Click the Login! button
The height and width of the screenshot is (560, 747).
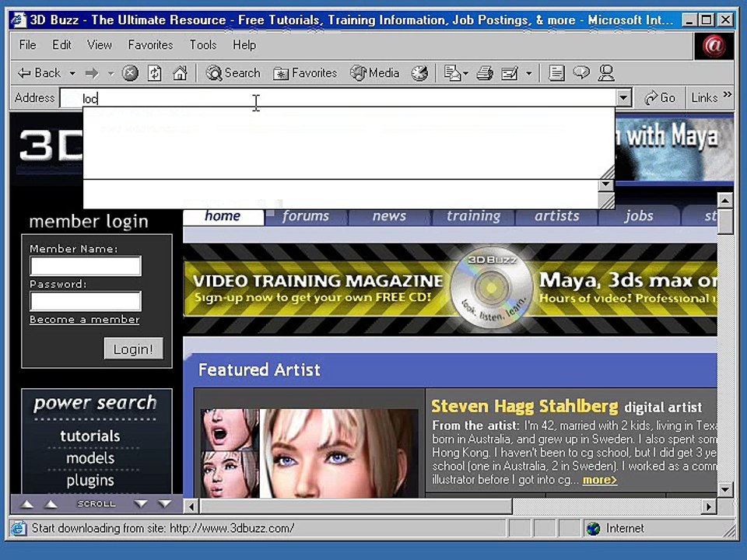tap(133, 348)
